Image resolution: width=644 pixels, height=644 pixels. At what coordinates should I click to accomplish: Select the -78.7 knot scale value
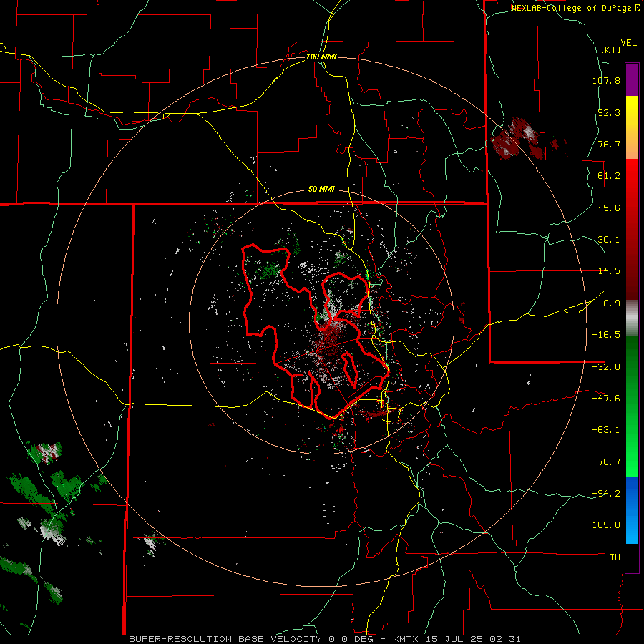(x=606, y=462)
